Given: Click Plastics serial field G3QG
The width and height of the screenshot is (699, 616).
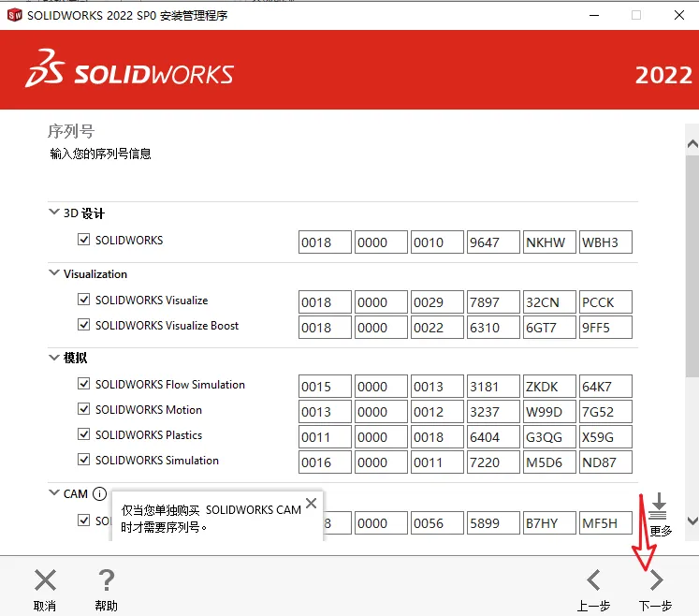Looking at the screenshot, I should [x=549, y=436].
